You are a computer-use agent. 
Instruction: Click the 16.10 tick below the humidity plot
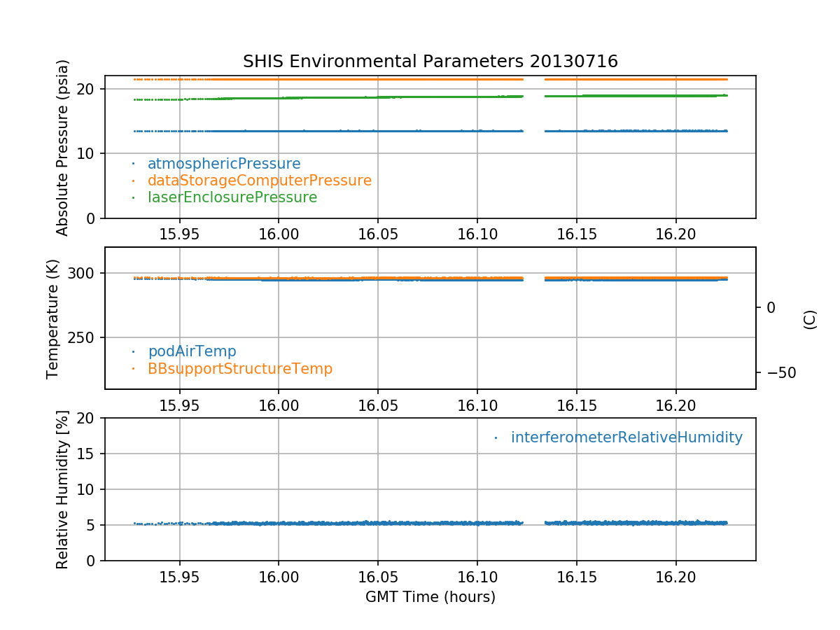click(477, 577)
